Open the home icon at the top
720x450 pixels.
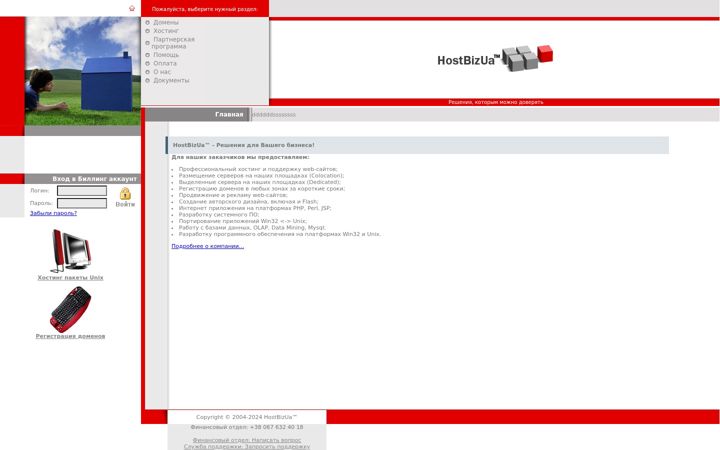tap(132, 8)
